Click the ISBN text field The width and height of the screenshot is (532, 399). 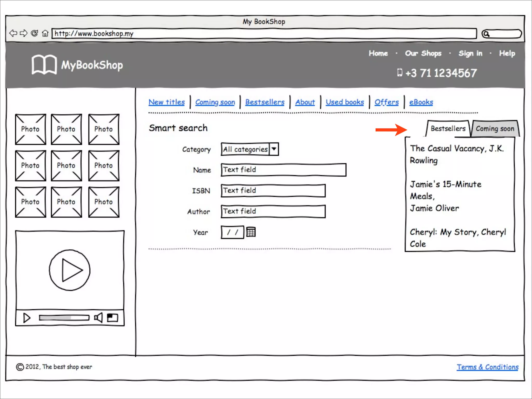(273, 191)
